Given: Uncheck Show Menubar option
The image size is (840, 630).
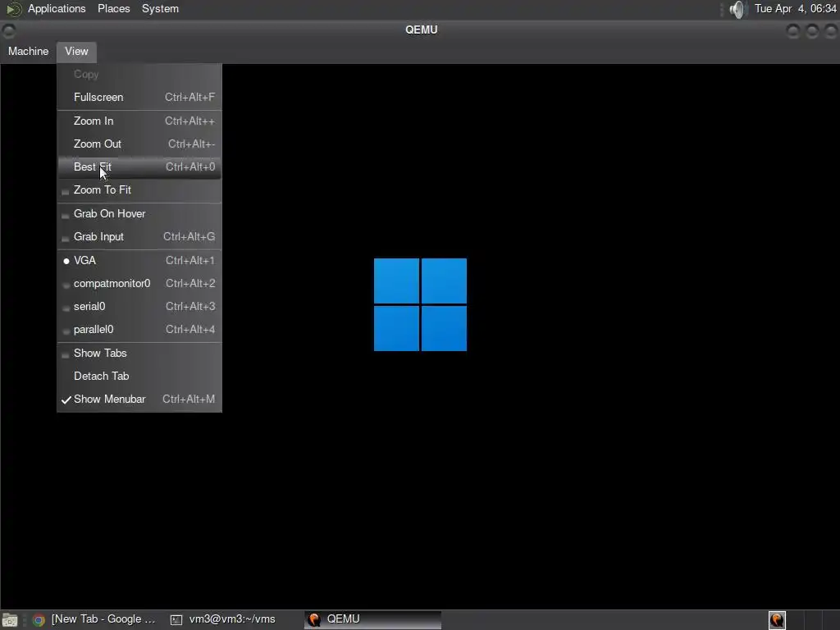Looking at the screenshot, I should coord(139,399).
